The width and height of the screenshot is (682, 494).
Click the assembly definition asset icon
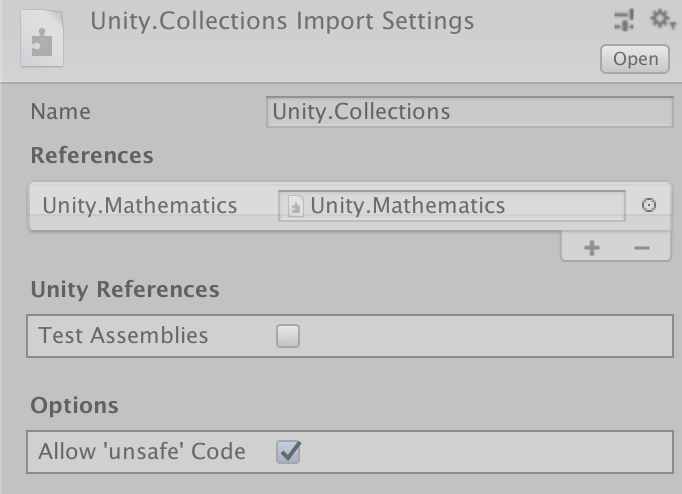tap(42, 38)
